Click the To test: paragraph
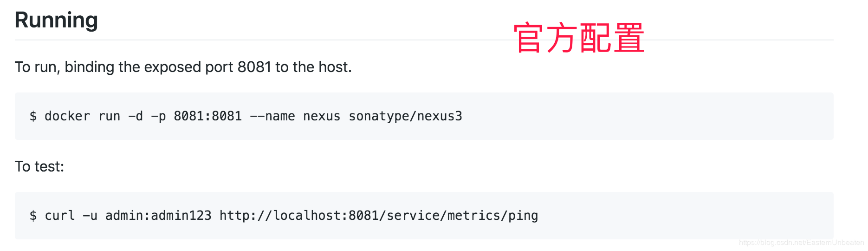The width and height of the screenshot is (868, 251). [x=39, y=166]
